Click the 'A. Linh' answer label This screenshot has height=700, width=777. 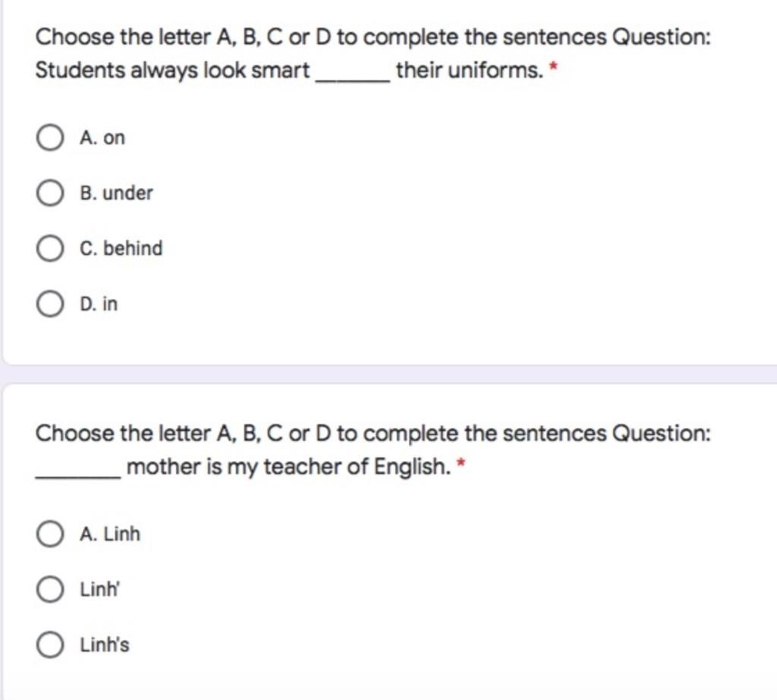pyautogui.click(x=110, y=534)
